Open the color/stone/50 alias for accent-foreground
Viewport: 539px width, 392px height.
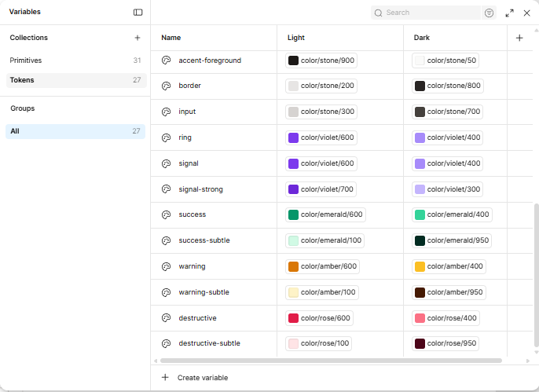[x=445, y=60]
